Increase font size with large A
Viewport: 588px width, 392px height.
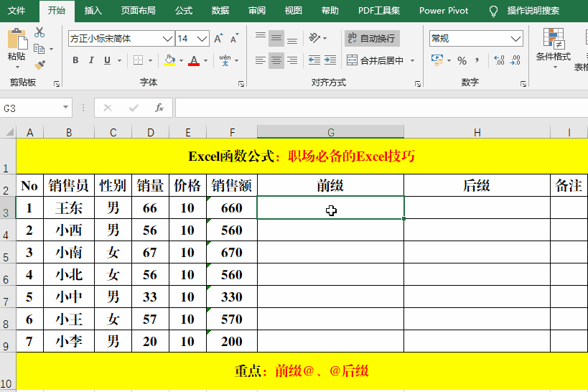(218, 38)
